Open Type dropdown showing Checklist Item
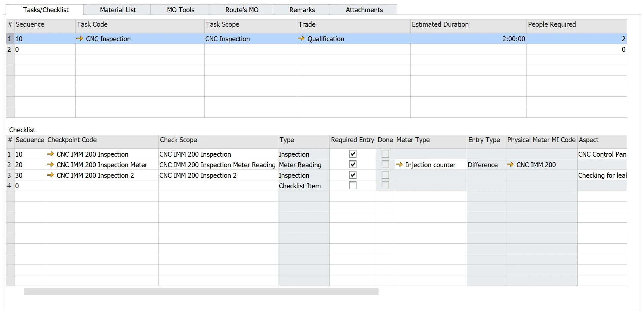The width and height of the screenshot is (644, 311). pos(303,186)
